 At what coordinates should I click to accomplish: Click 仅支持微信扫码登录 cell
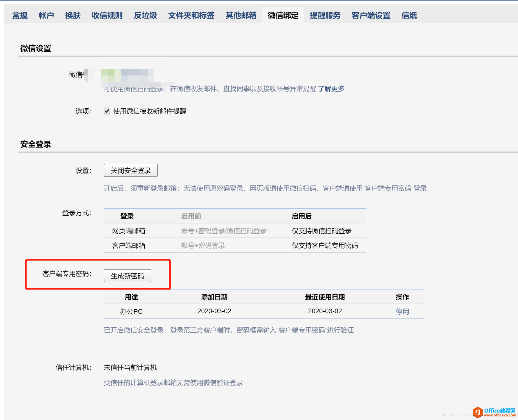pyautogui.click(x=322, y=231)
